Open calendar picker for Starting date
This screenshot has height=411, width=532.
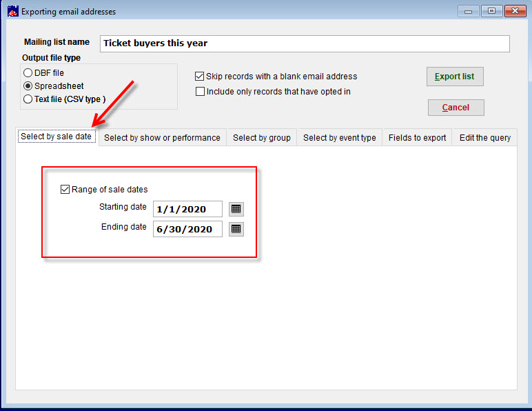tap(236, 209)
